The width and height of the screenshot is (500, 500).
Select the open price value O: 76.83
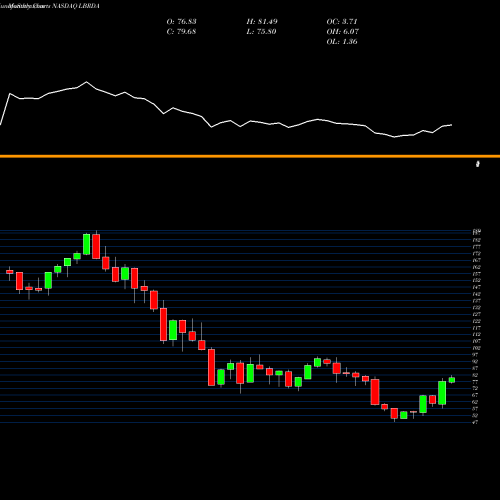pos(181,22)
